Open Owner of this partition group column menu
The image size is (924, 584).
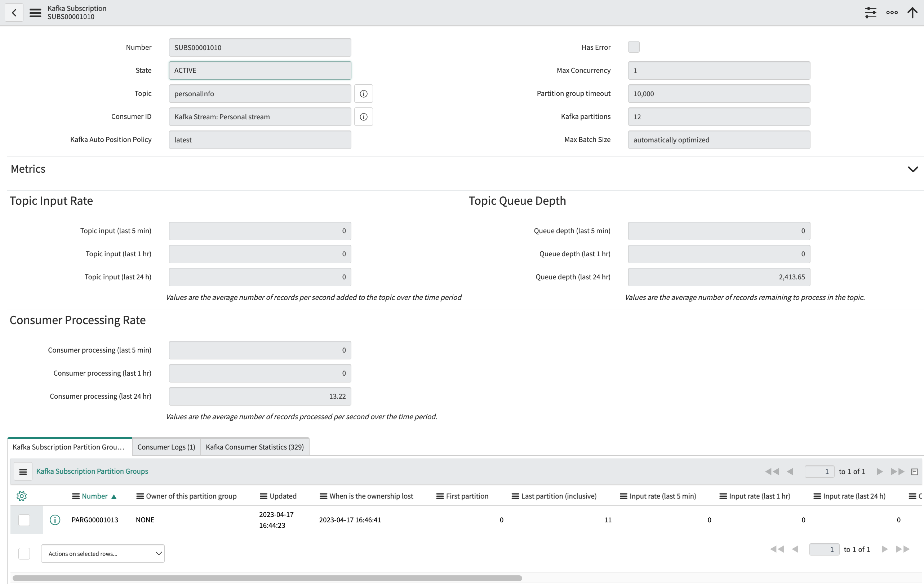click(140, 496)
